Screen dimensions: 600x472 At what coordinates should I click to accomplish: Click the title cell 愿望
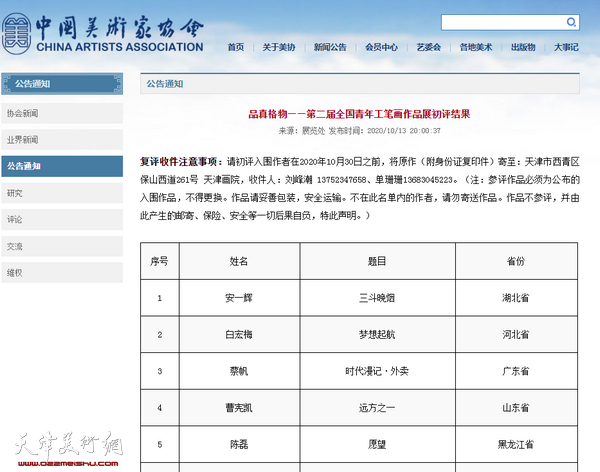point(377,444)
